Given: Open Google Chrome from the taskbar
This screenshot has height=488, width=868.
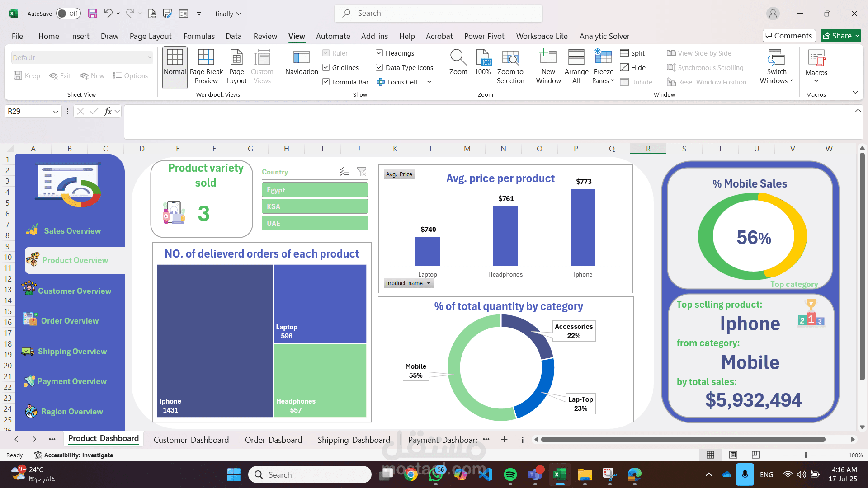Looking at the screenshot, I should point(411,474).
